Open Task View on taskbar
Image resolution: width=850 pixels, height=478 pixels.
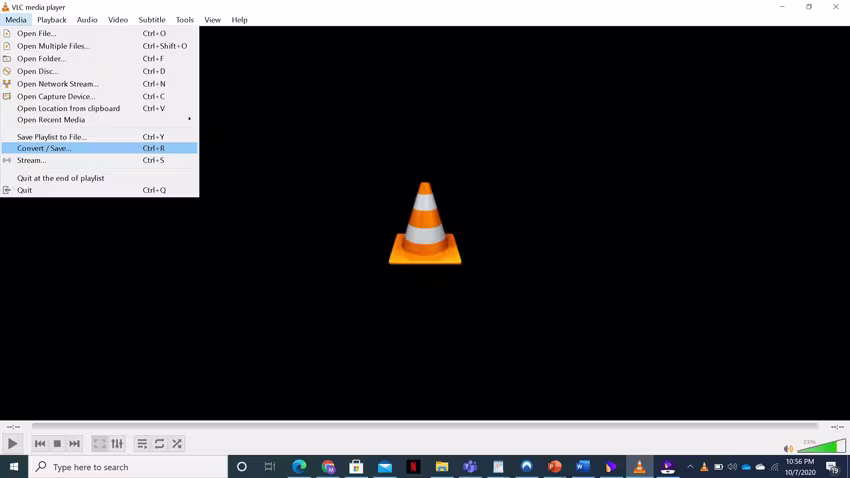pyautogui.click(x=270, y=467)
